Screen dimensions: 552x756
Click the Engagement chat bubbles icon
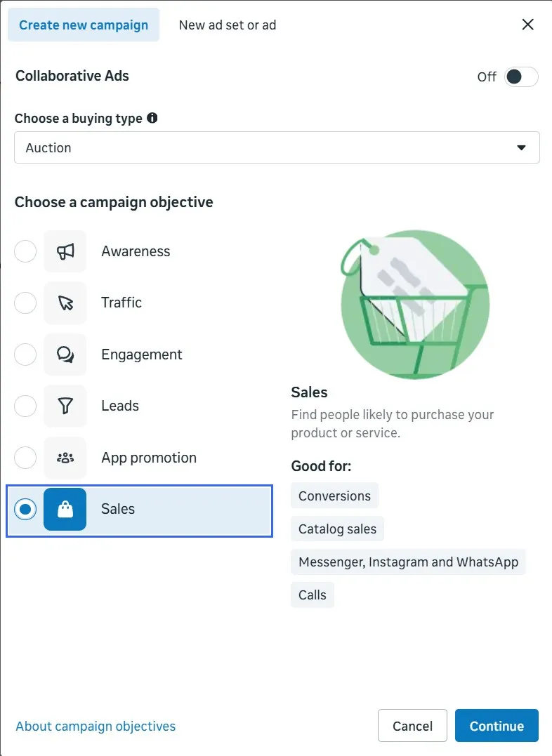(65, 354)
